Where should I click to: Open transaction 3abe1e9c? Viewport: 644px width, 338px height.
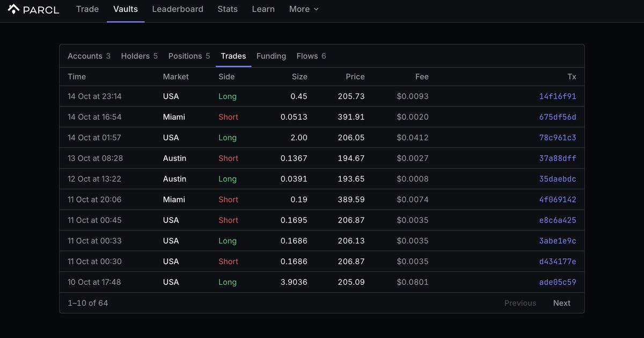[x=558, y=241]
